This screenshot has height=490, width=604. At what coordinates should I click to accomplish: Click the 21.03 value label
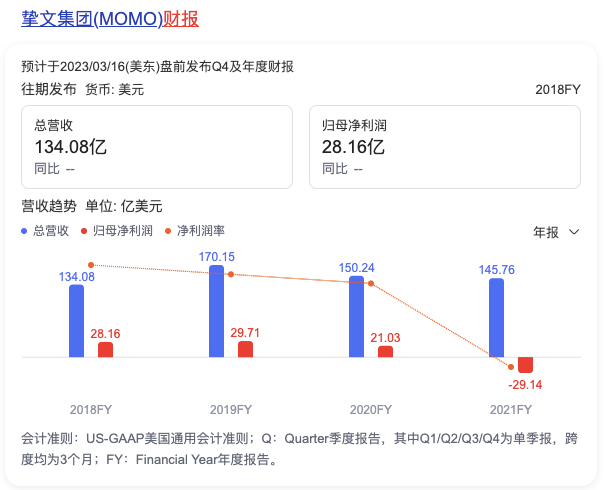385,338
